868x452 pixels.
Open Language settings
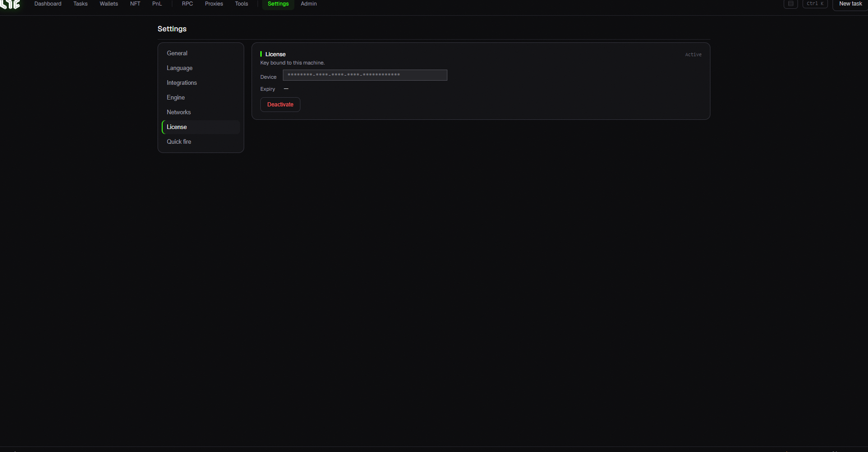(201, 68)
